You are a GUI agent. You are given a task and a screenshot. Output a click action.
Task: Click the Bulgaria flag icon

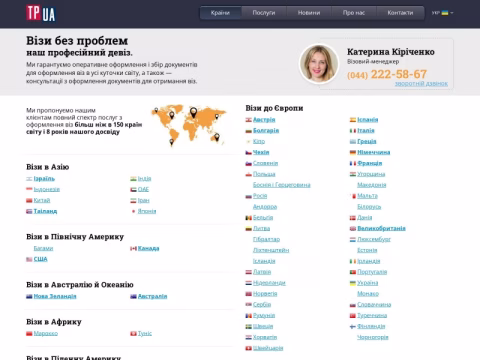(x=249, y=131)
